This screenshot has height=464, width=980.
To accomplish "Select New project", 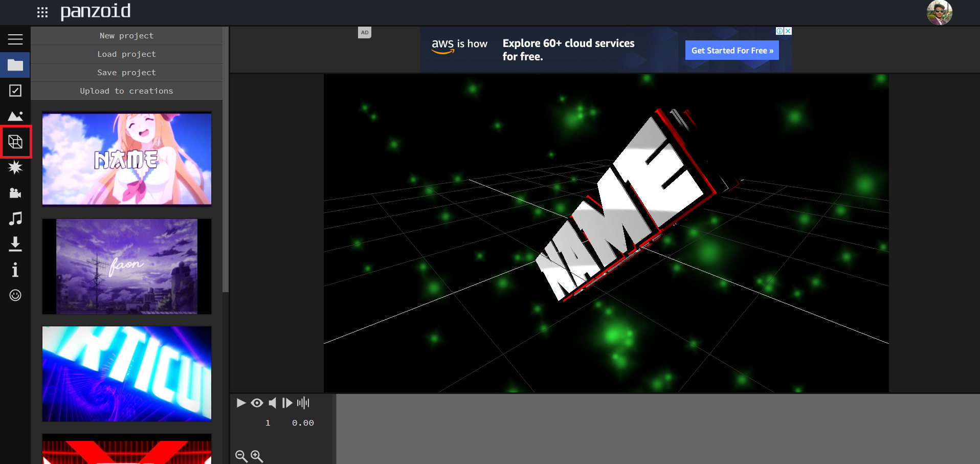I will pos(127,36).
